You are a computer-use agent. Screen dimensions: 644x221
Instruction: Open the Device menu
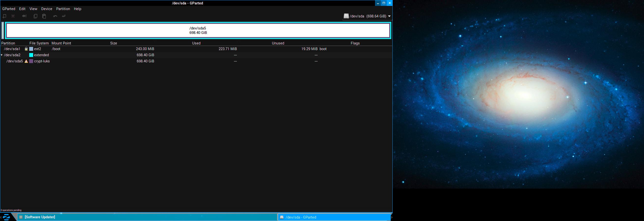pyautogui.click(x=46, y=9)
